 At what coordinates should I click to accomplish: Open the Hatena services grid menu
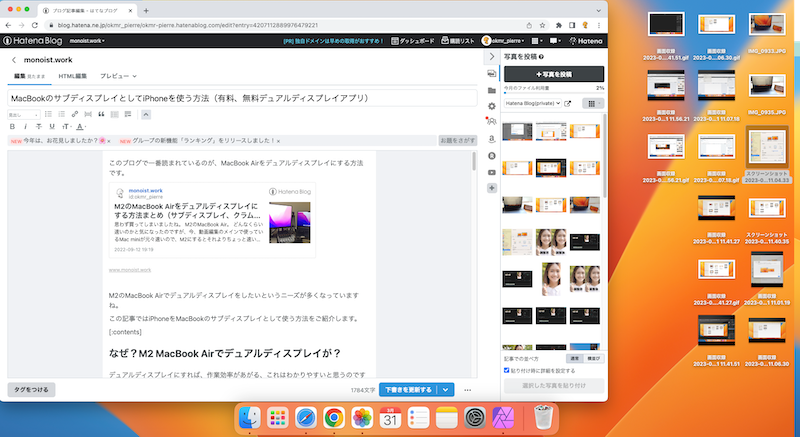[x=536, y=41]
